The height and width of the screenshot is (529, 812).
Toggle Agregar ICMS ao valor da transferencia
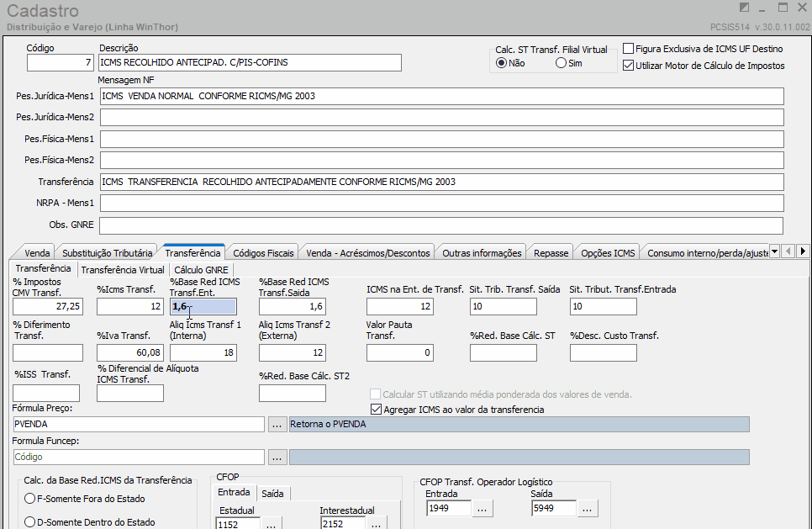(377, 410)
